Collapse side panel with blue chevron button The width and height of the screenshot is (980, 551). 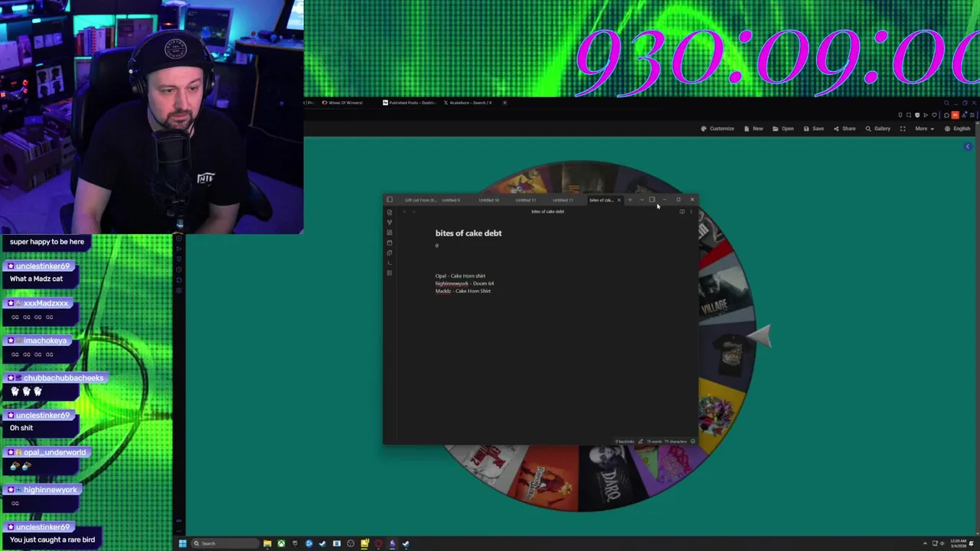pyautogui.click(x=968, y=146)
